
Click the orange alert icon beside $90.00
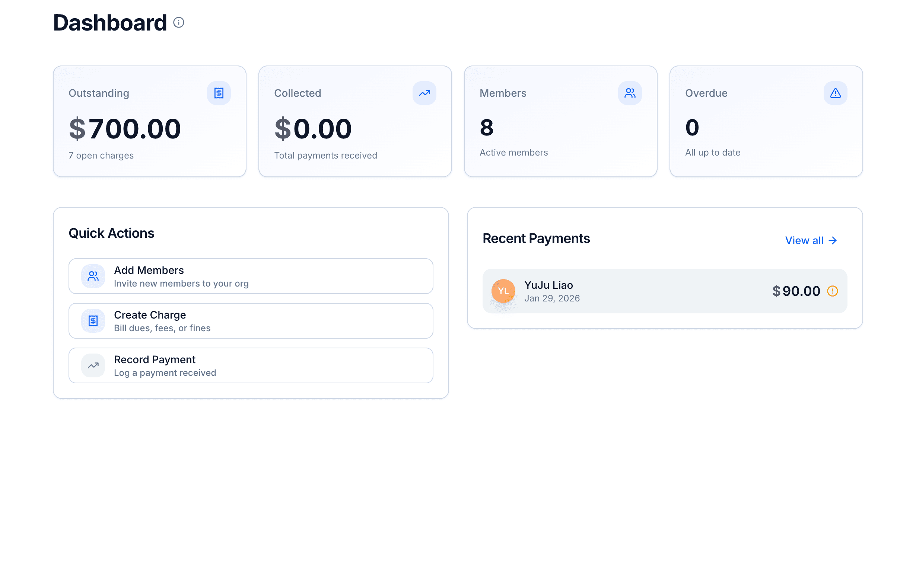(833, 291)
